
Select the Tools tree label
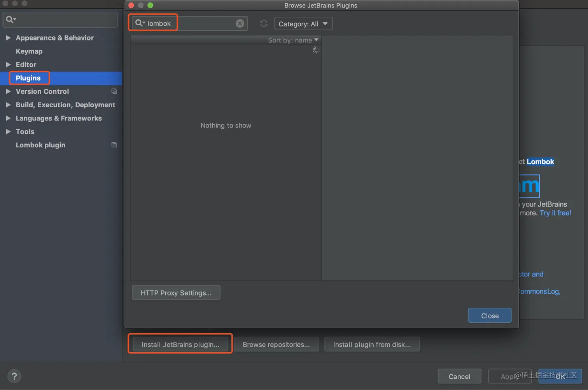25,131
